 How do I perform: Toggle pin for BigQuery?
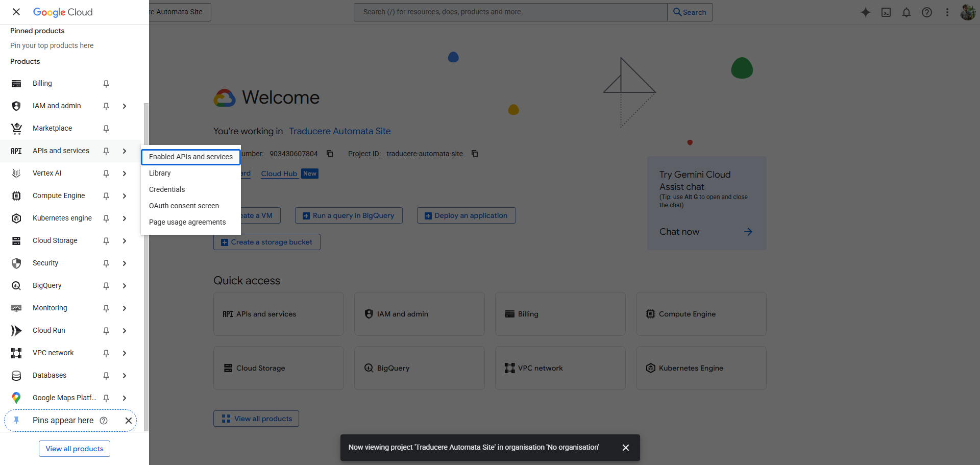click(106, 286)
